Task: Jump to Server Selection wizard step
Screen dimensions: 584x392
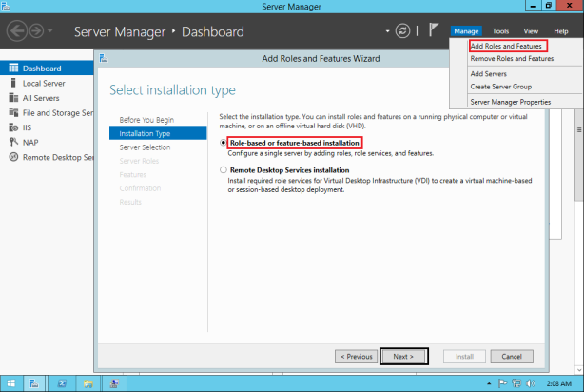Action: click(145, 147)
